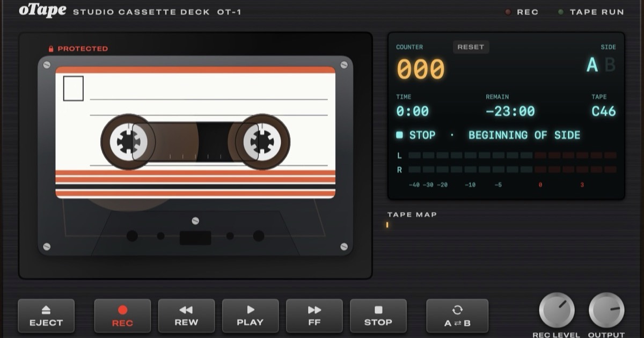
Task: Click the tape window between the reels
Action: [195, 142]
